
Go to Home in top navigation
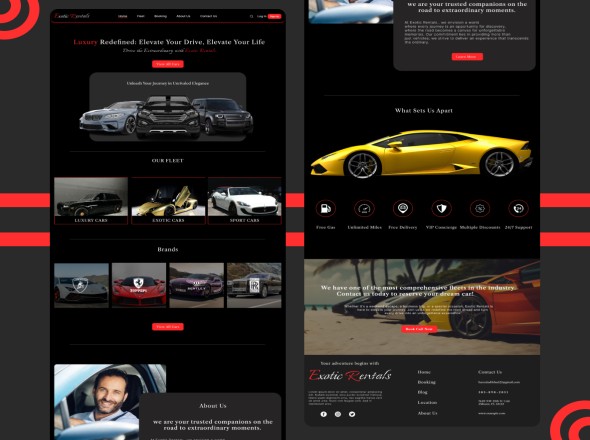(123, 16)
